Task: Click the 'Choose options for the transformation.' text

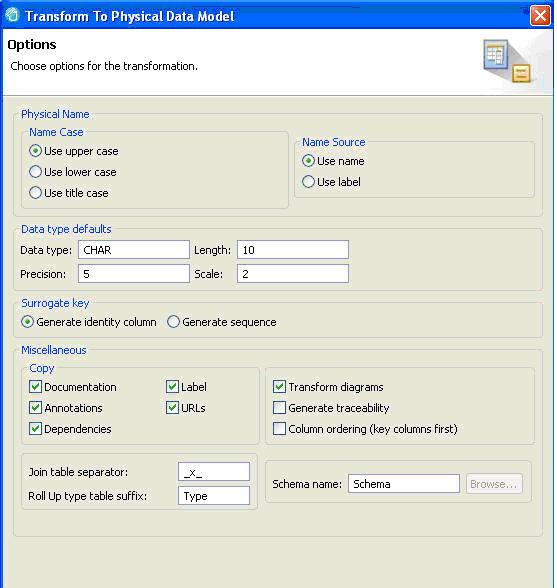Action: pos(104,66)
